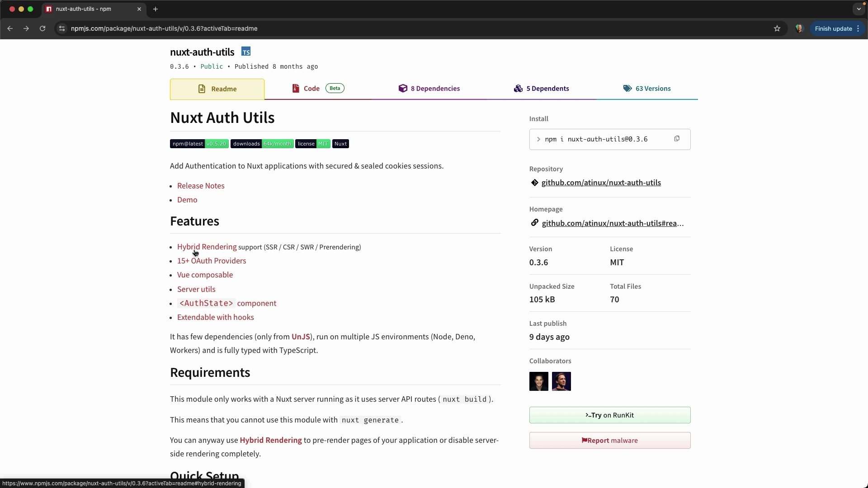This screenshot has width=868, height=488.
Task: Switch to the Code Beta tab
Action: (x=318, y=89)
